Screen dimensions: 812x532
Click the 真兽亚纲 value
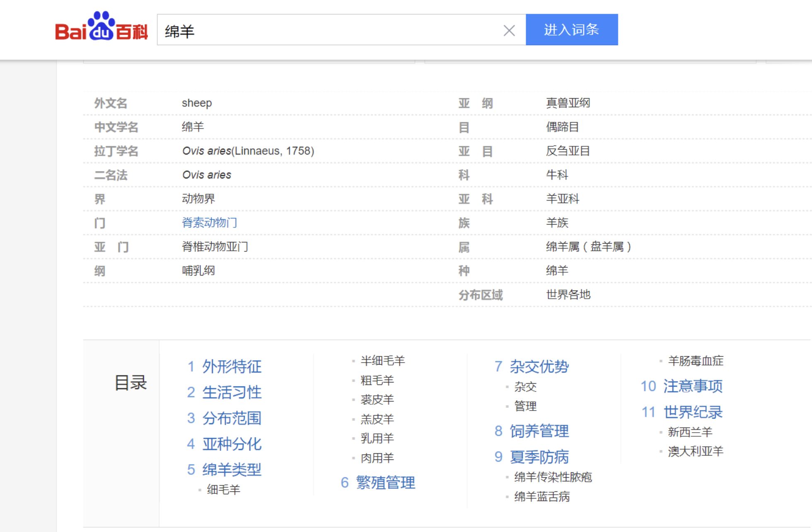(x=568, y=103)
